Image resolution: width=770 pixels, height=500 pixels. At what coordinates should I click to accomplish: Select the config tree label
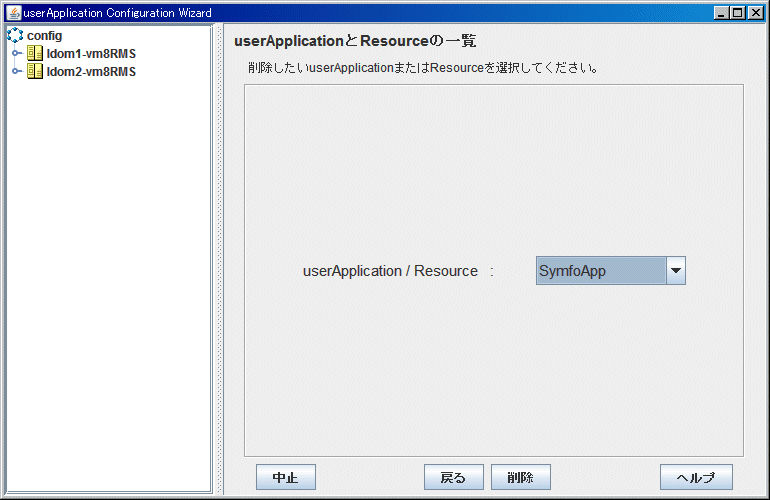[x=45, y=36]
